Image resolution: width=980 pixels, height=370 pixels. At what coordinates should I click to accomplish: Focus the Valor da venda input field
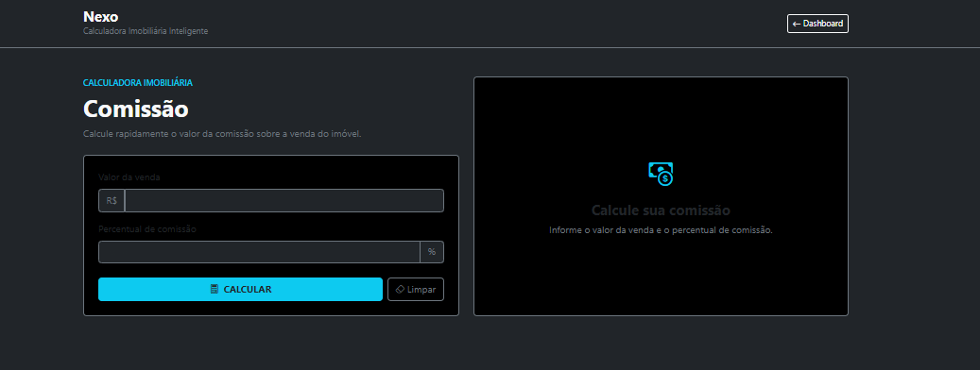coord(284,201)
